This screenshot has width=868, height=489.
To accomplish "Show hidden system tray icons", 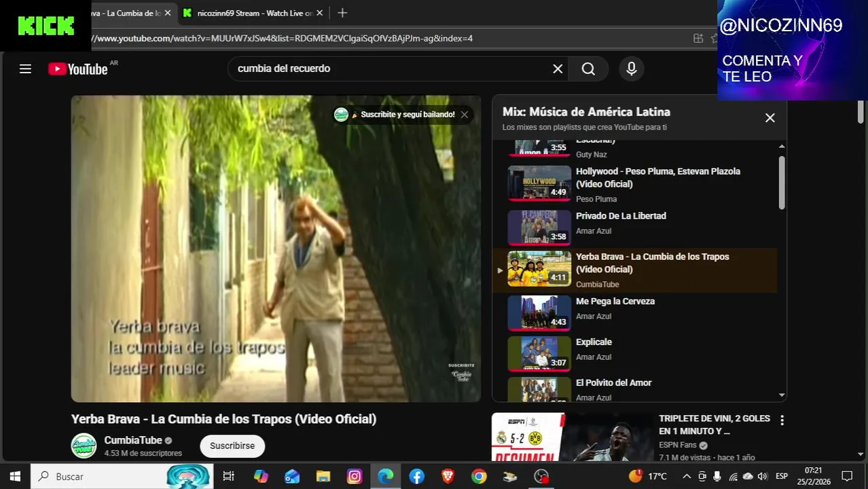I will click(687, 476).
